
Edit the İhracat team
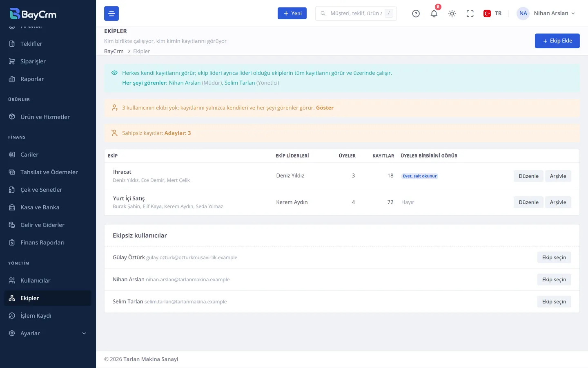528,176
